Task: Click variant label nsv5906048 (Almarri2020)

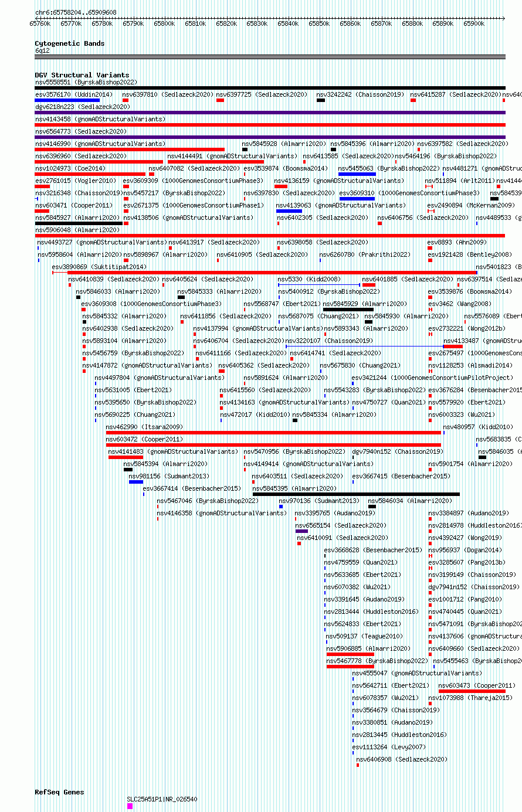Action: coord(77,230)
